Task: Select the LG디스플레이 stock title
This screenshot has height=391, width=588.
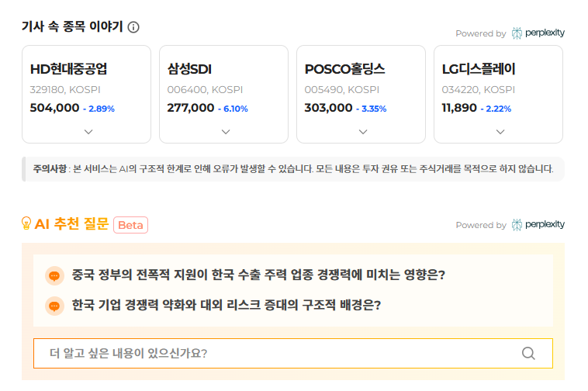Action: coord(479,69)
